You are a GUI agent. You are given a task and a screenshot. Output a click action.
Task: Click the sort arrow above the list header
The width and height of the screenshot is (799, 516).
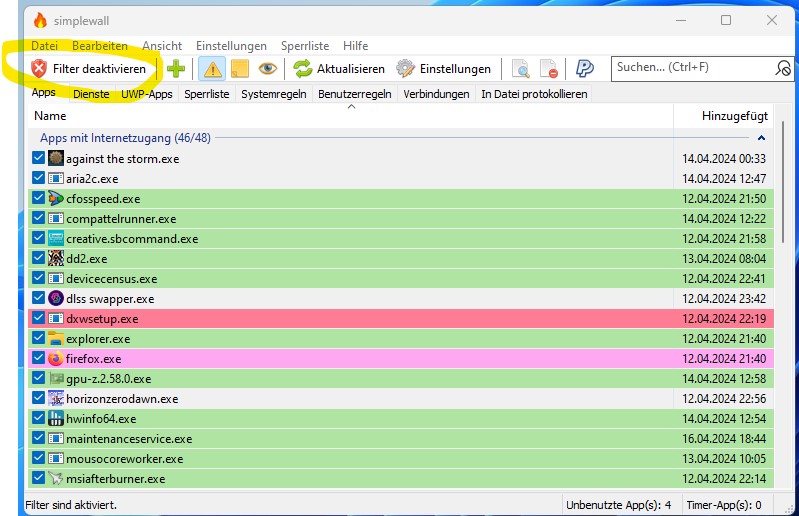tap(351, 107)
